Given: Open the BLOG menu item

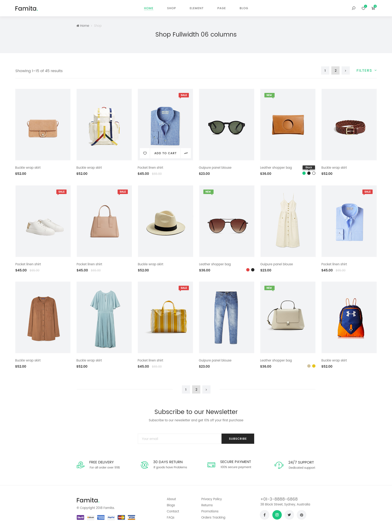Looking at the screenshot, I should (x=244, y=8).
